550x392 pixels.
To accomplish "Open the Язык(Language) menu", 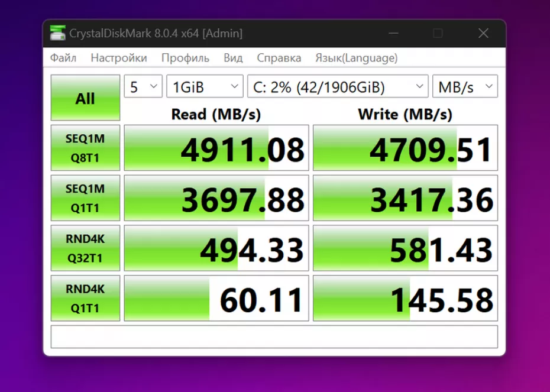I will click(357, 58).
